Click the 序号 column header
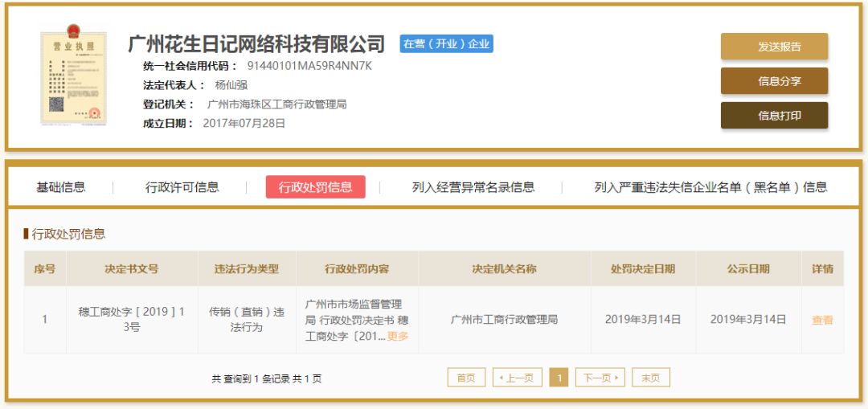Screen dimensions: 868x409 pos(45,268)
